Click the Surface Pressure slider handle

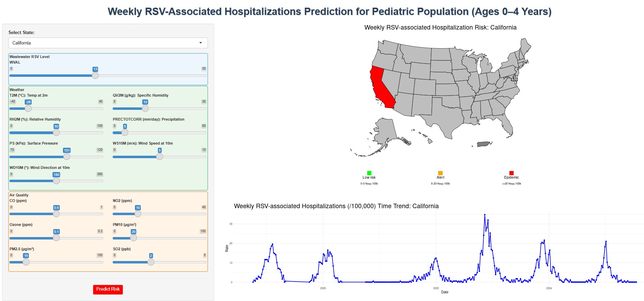(67, 157)
